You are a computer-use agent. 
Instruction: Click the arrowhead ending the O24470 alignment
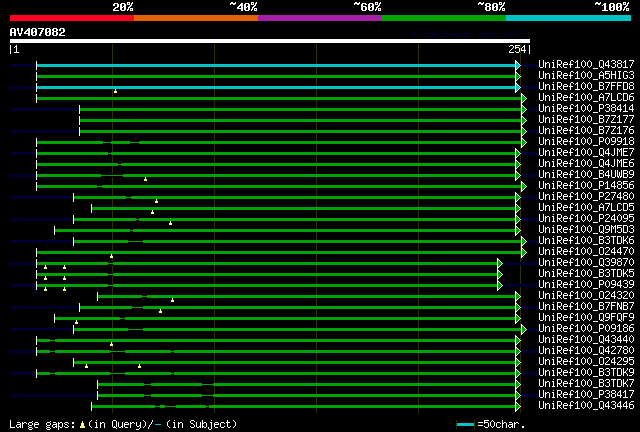pyautogui.click(x=524, y=253)
